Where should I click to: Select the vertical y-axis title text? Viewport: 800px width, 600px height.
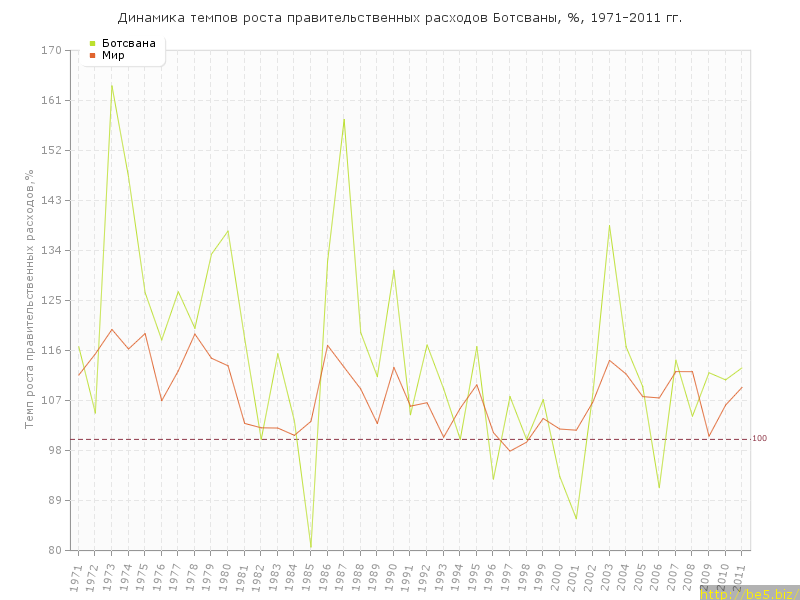[30, 300]
